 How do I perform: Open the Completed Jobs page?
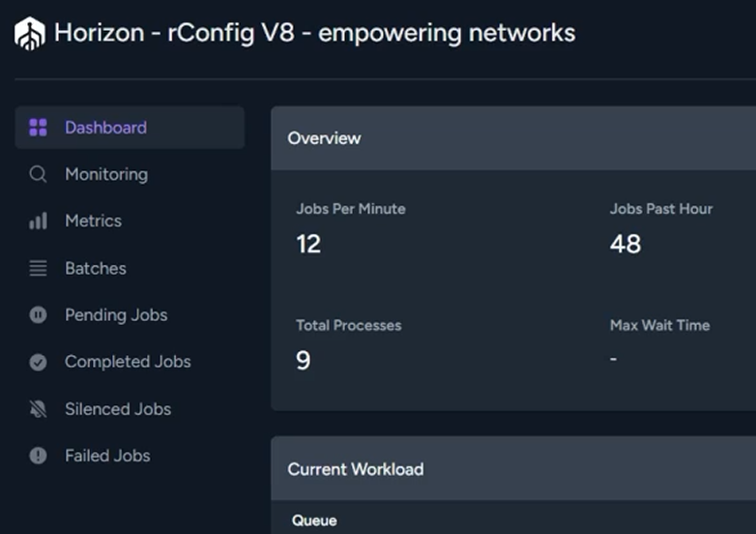click(x=130, y=362)
